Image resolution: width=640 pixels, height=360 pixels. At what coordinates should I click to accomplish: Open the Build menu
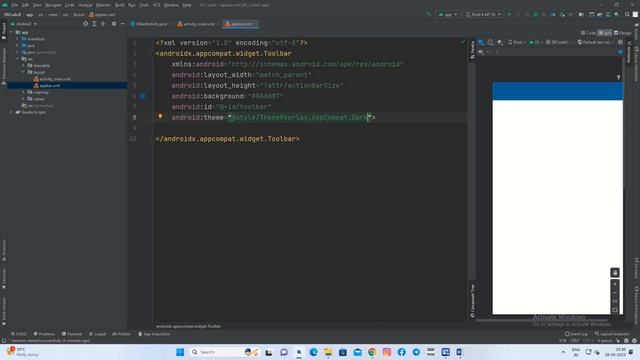[x=120, y=5]
